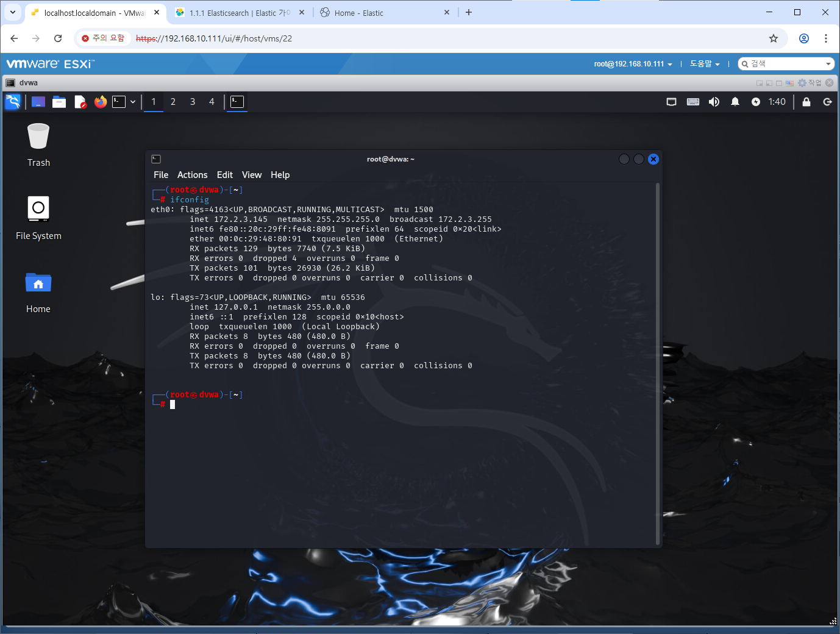Screen dimensions: 840x634
Task: Open the file manager from the panel
Action: click(59, 102)
